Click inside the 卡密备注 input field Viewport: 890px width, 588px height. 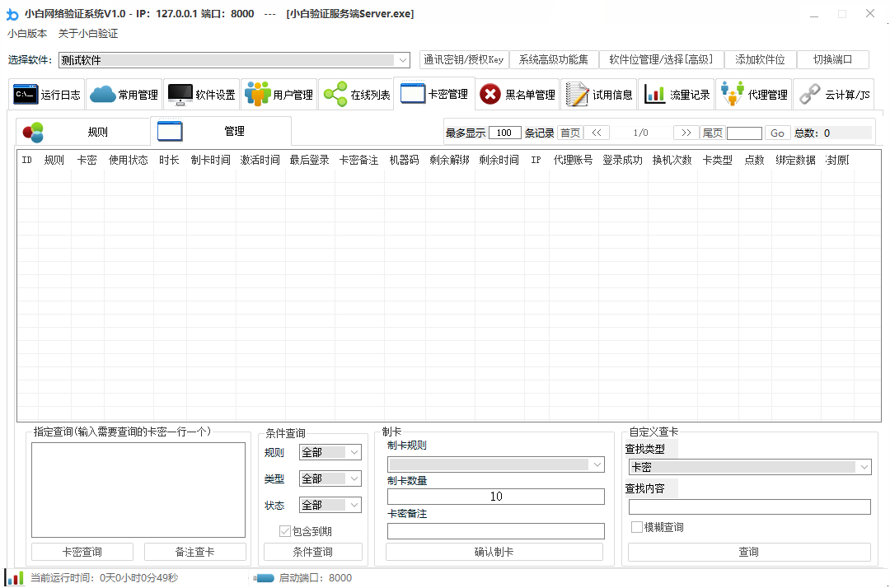(495, 530)
